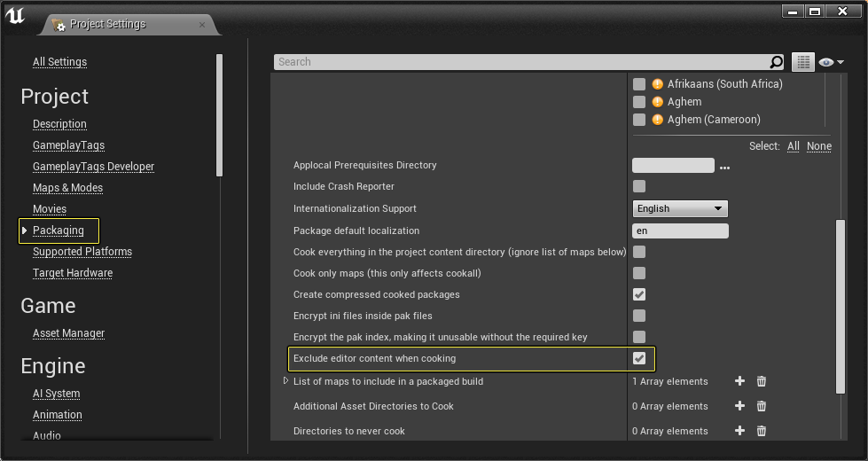Select All localizations link
This screenshot has width=868, height=461.
coord(794,146)
